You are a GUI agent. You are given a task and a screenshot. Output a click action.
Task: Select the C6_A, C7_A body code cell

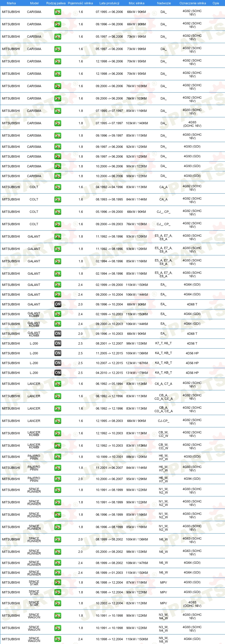click(x=163, y=384)
